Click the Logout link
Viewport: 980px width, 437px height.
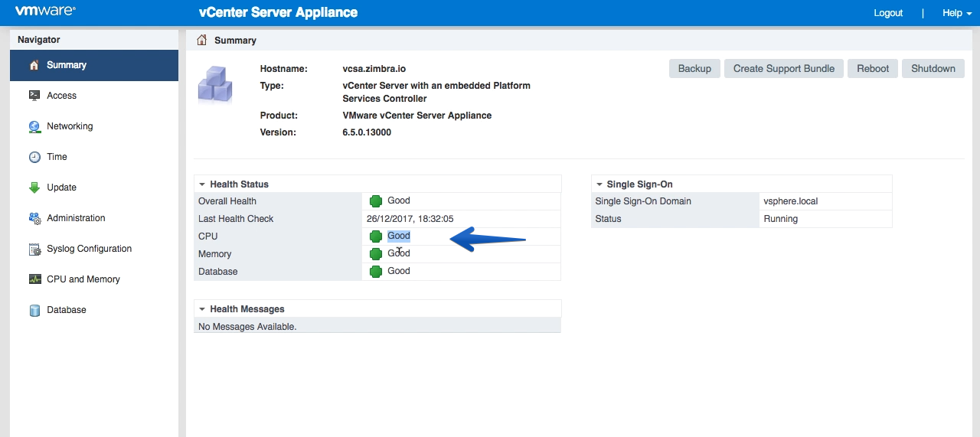[888, 13]
